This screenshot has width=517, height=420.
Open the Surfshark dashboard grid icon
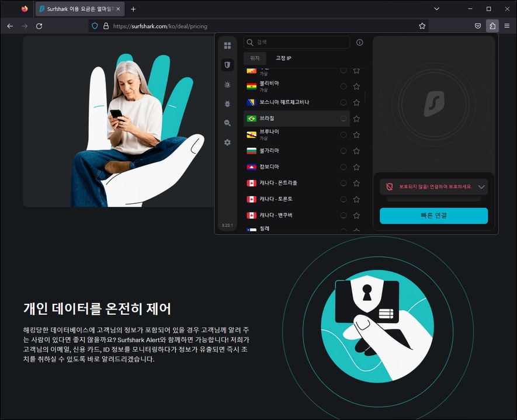tap(227, 46)
